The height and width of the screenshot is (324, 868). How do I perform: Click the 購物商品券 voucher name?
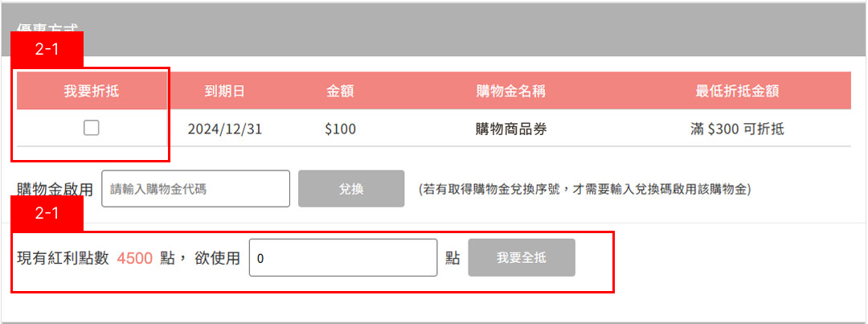(x=511, y=129)
